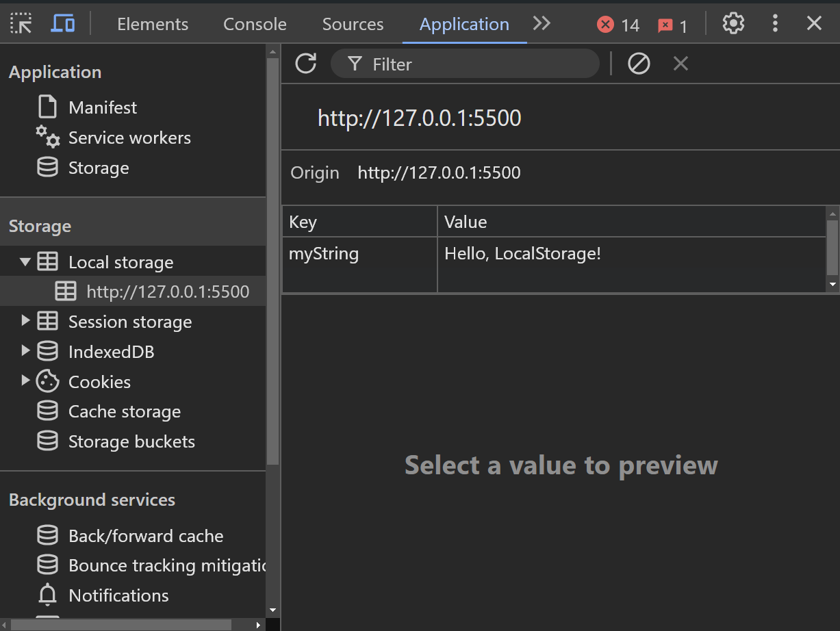Collapse the Local storage tree
The width and height of the screenshot is (840, 631).
(25, 261)
